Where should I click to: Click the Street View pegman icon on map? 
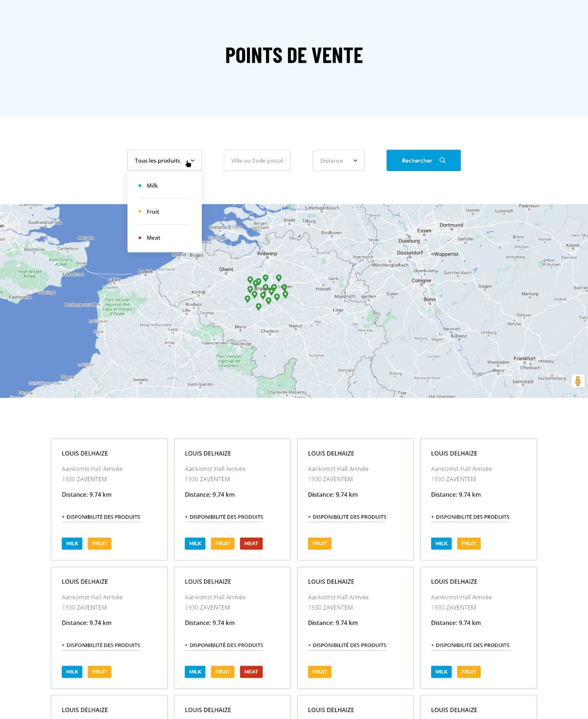[578, 381]
